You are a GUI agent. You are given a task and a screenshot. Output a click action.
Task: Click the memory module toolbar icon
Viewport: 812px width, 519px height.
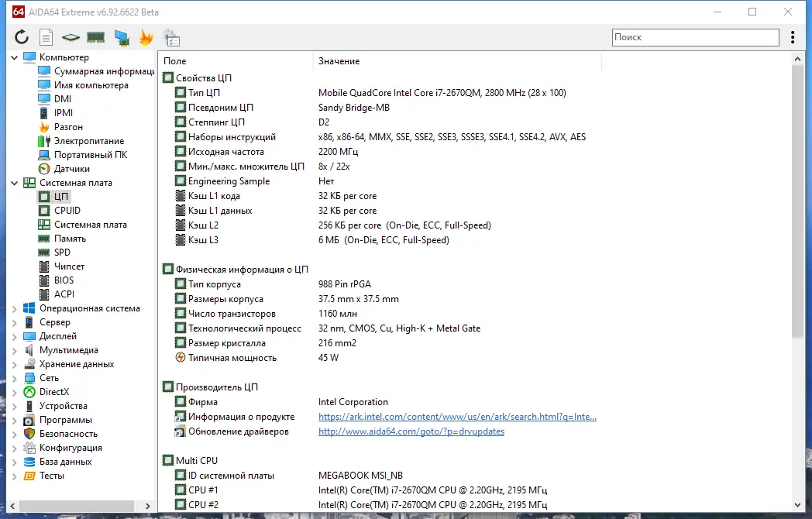95,37
